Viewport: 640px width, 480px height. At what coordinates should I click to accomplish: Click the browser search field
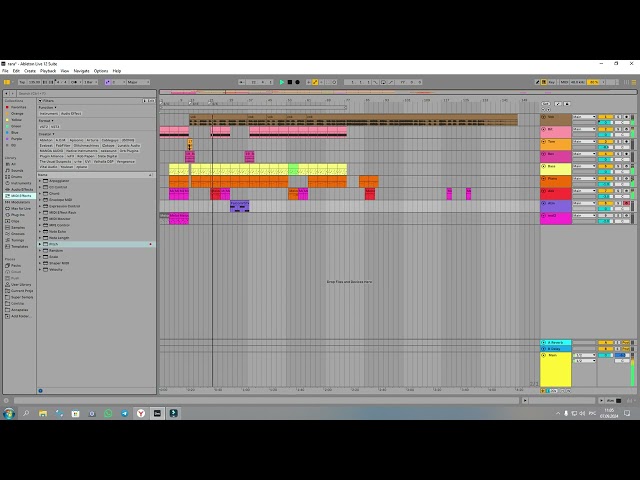tap(86, 93)
